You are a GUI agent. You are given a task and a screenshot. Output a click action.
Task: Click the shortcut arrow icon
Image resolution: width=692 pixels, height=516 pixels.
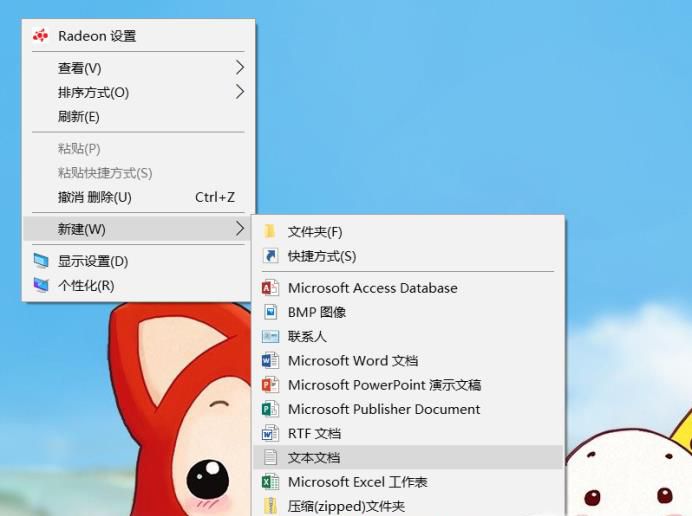click(x=270, y=256)
